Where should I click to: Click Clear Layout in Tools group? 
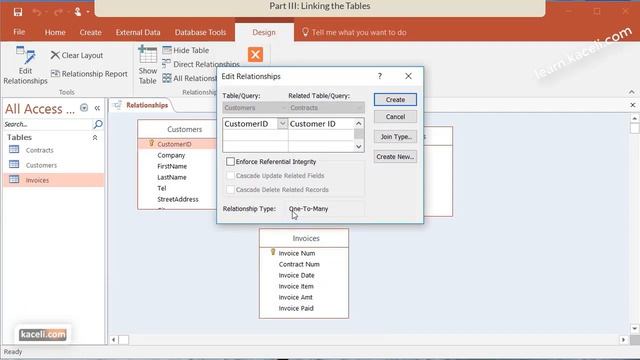(77, 55)
